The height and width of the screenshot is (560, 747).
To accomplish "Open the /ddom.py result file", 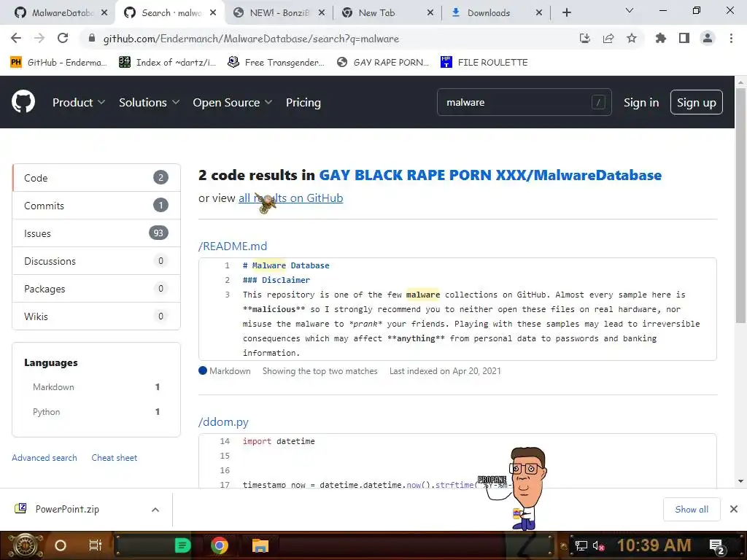I will [x=223, y=422].
